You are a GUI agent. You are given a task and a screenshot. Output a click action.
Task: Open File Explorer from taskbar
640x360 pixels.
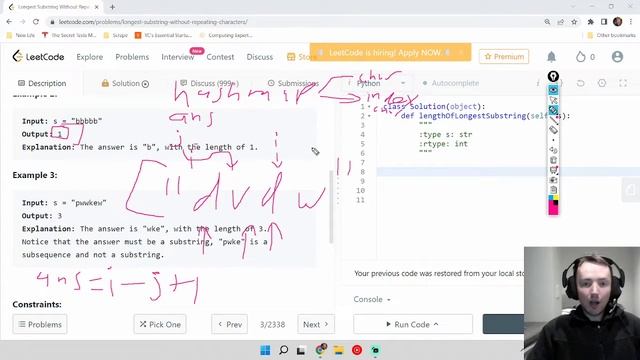(x=338, y=350)
